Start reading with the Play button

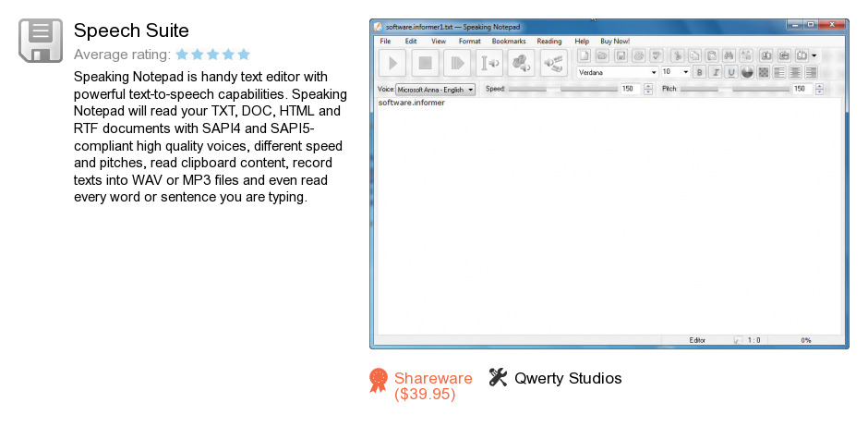(x=393, y=63)
